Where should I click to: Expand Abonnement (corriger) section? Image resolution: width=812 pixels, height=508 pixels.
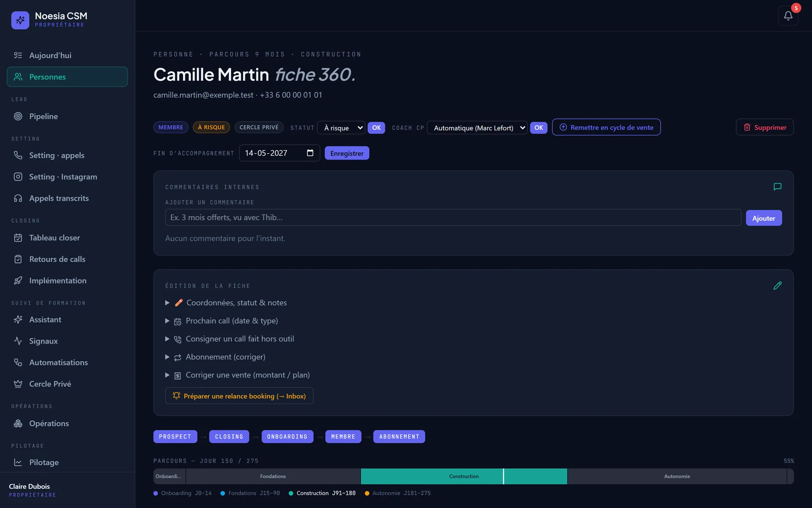tap(215, 357)
